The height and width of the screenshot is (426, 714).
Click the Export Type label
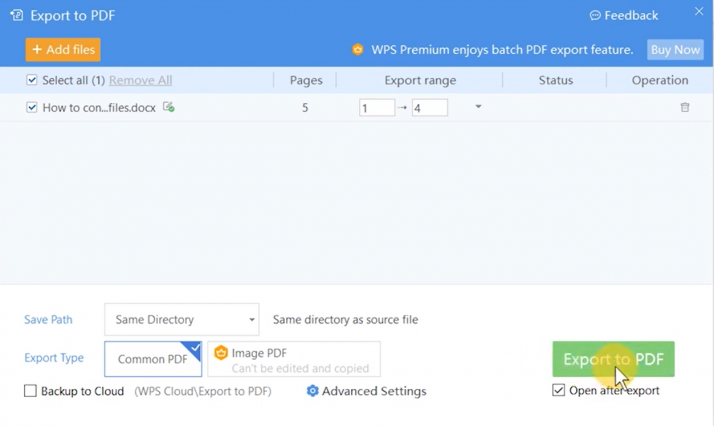(x=54, y=358)
